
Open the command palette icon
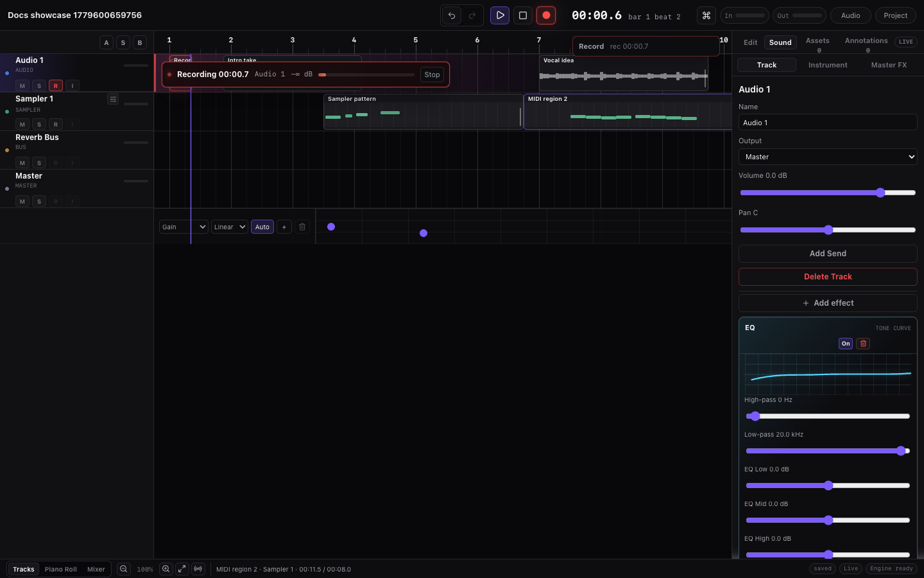pos(706,15)
